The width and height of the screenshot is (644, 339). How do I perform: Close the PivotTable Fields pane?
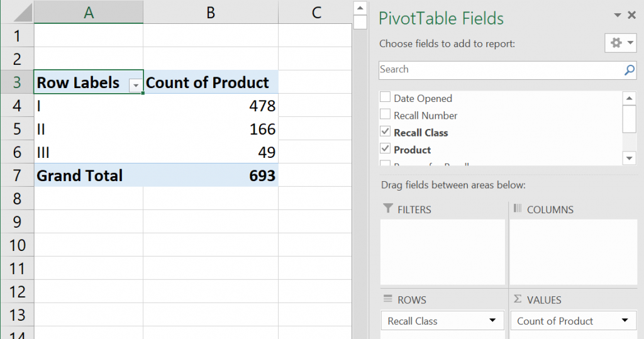[x=631, y=15]
